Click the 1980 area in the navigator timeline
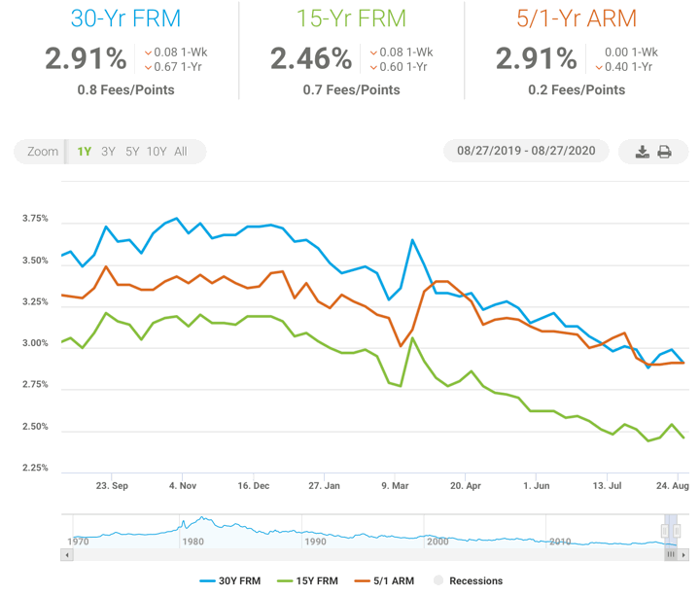 (x=192, y=540)
